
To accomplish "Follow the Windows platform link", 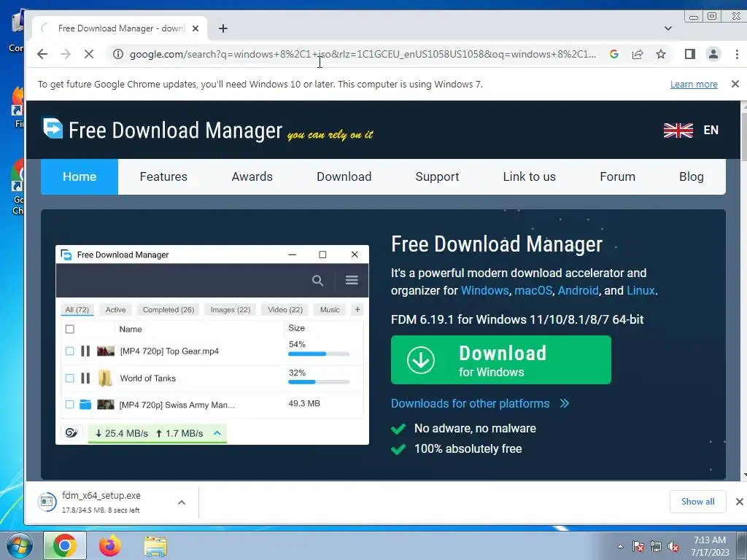I will pos(484,290).
